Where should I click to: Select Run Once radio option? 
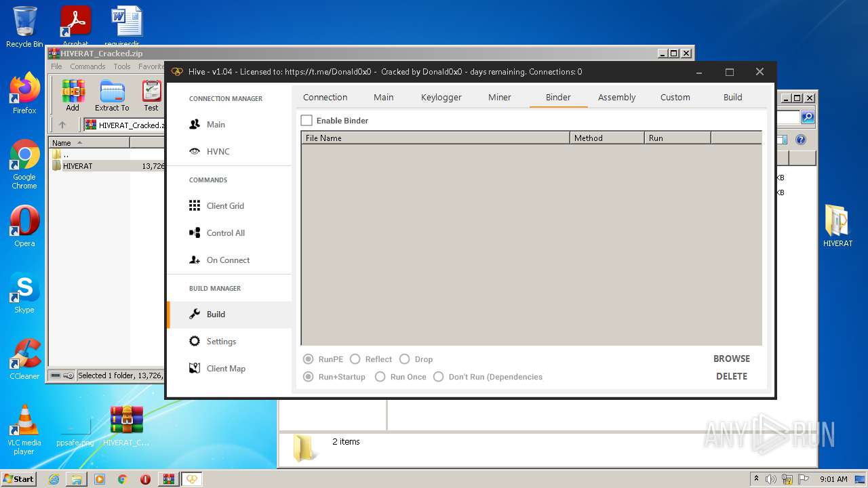pos(380,377)
